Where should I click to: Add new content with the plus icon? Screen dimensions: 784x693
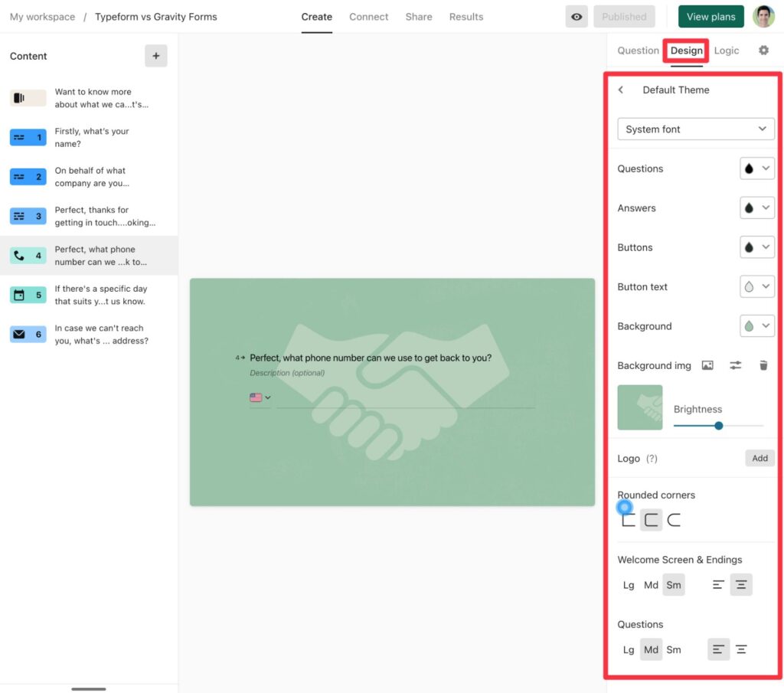[155, 55]
